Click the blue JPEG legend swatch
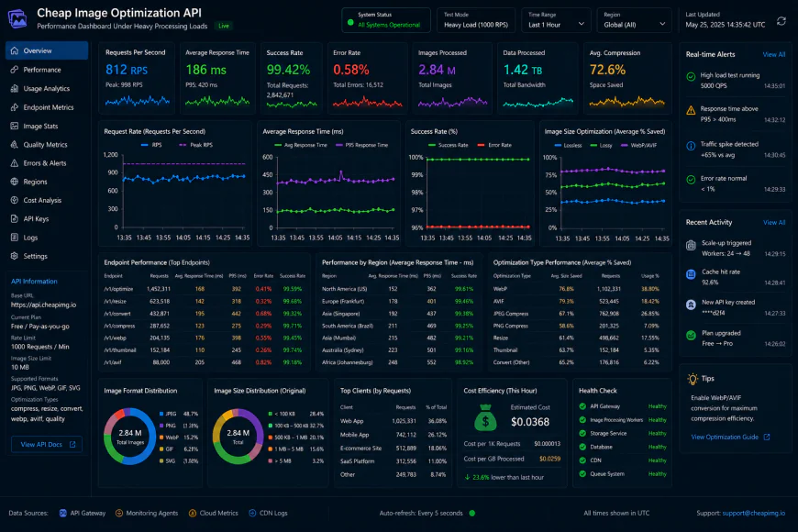This screenshot has width=798, height=532. (x=161, y=414)
